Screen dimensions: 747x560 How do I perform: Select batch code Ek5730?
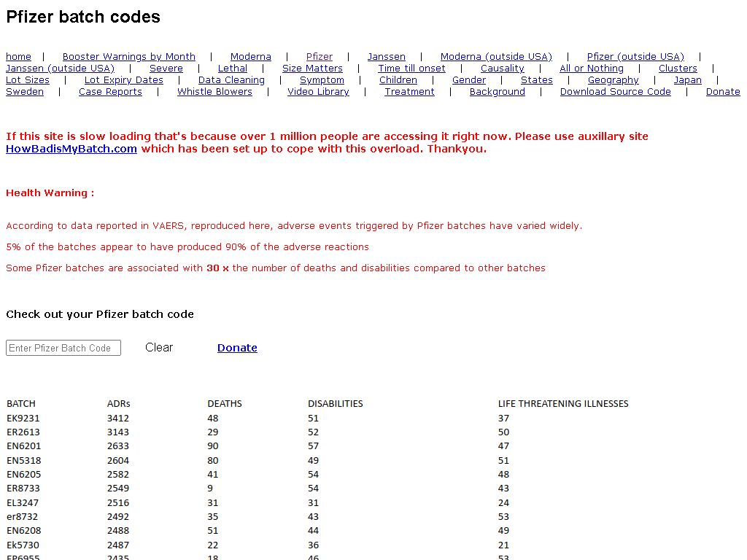[23, 545]
